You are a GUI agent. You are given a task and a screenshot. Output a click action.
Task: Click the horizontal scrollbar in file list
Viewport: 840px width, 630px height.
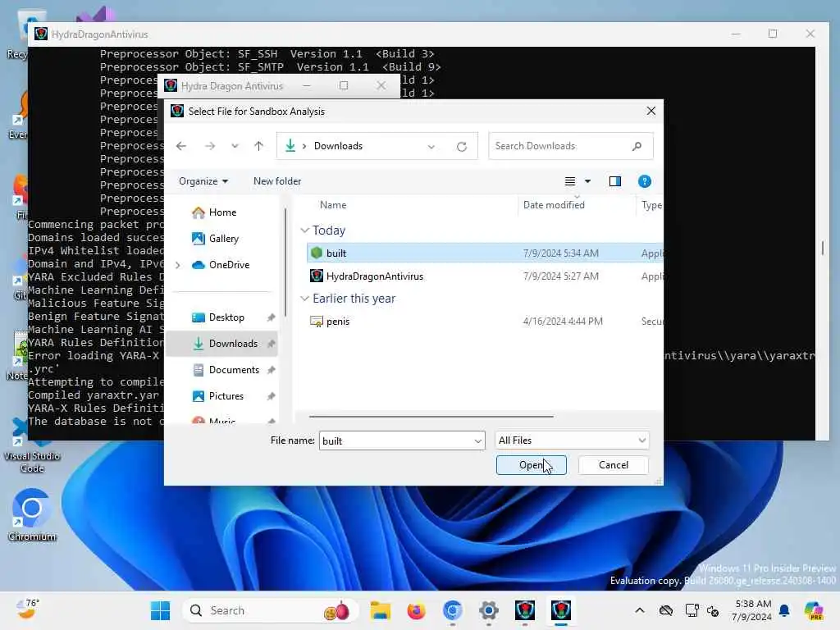point(431,416)
